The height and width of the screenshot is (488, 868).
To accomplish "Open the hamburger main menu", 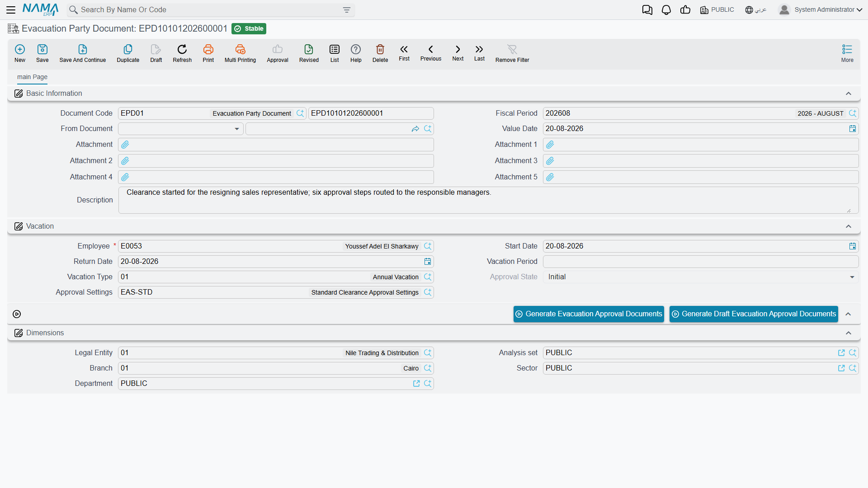I will [x=11, y=10].
